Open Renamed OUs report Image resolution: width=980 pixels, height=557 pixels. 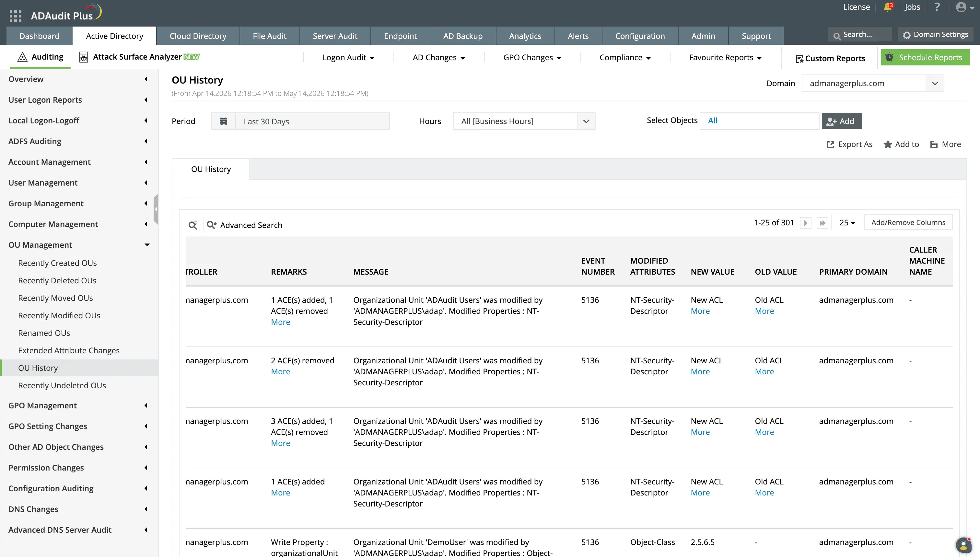[x=44, y=333]
